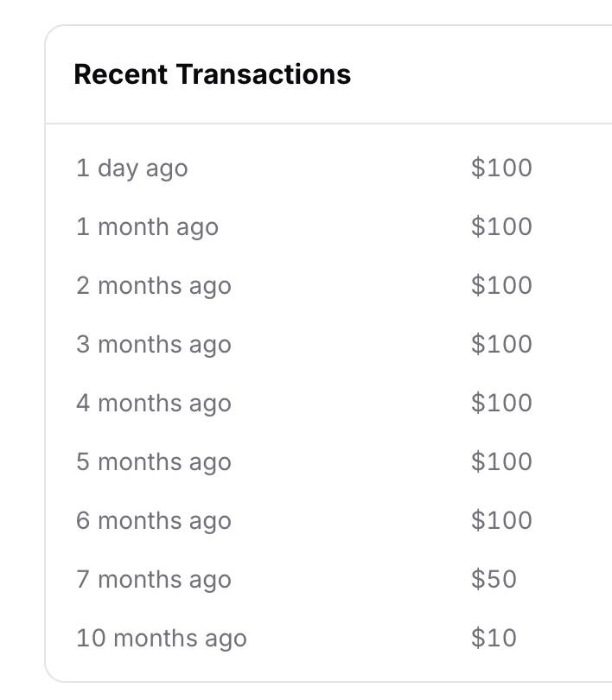The width and height of the screenshot is (612, 700).
Task: Click the $100 amount from 6 months ago
Action: click(501, 520)
